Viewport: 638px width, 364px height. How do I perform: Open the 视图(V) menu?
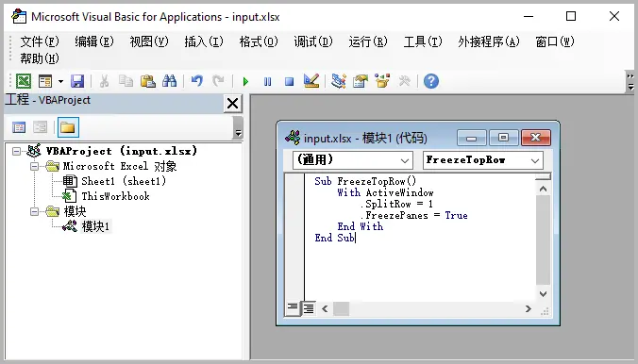(149, 41)
